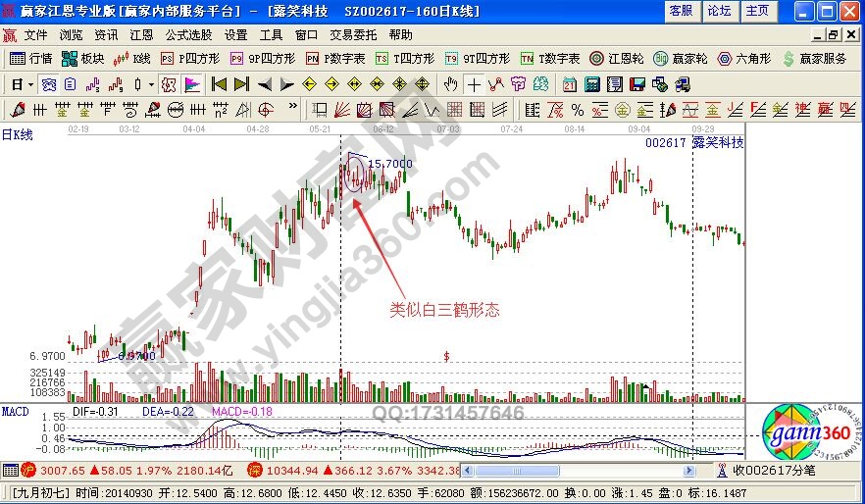
Task: Click the MACD indicator label
Action: (15, 408)
